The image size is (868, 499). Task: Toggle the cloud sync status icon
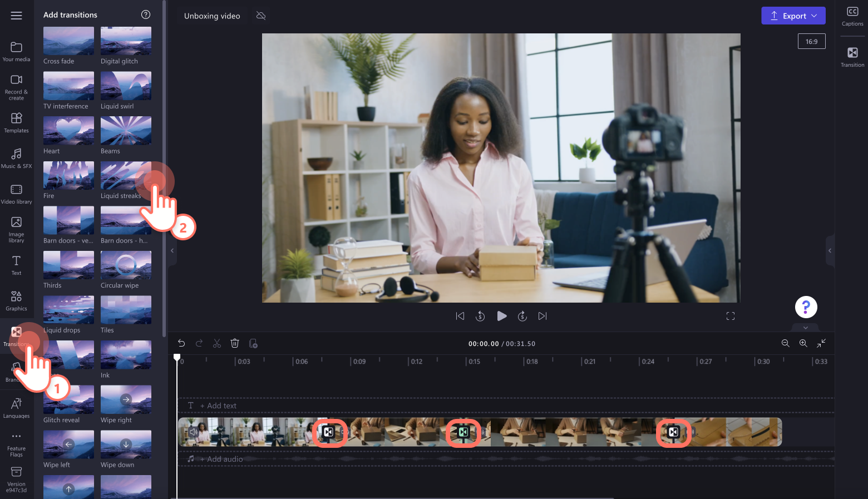(x=261, y=16)
